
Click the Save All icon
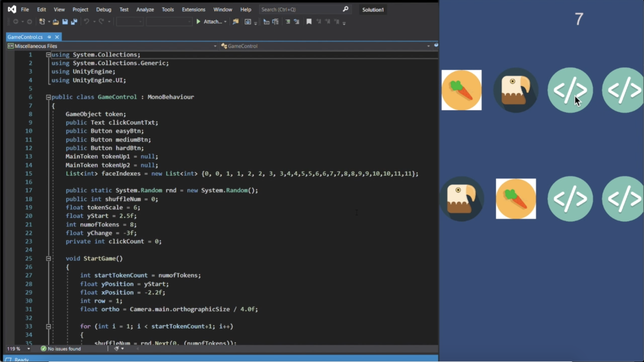[x=74, y=22]
